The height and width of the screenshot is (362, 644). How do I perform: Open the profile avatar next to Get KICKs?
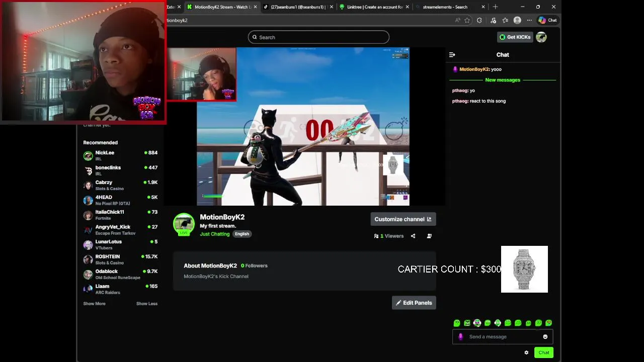tap(541, 37)
